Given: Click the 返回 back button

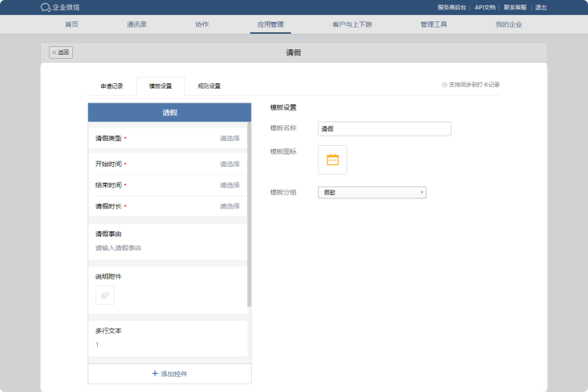Looking at the screenshot, I should tap(60, 53).
